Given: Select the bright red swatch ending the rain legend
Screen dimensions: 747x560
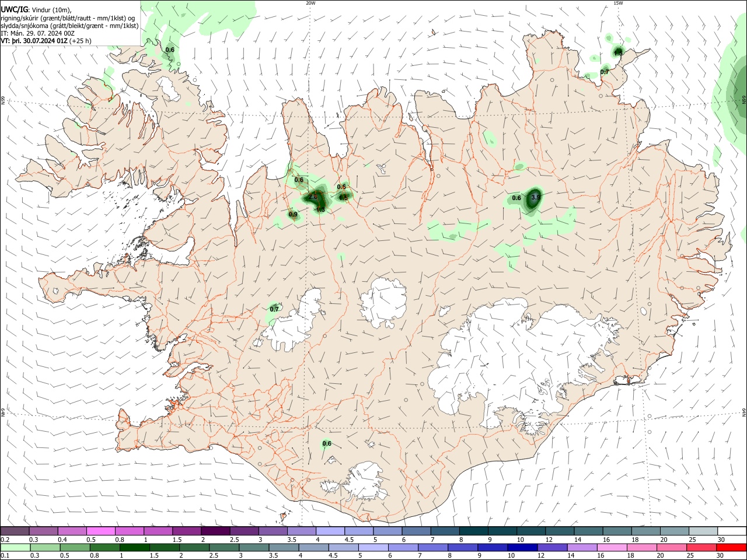Looking at the screenshot, I should (732, 548).
